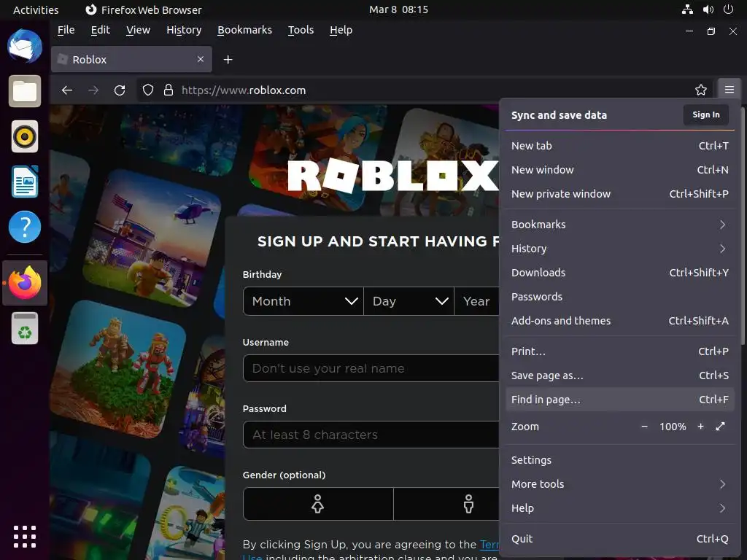Open the Help dock icon
Viewport: 747px width, 560px height.
coord(25,227)
